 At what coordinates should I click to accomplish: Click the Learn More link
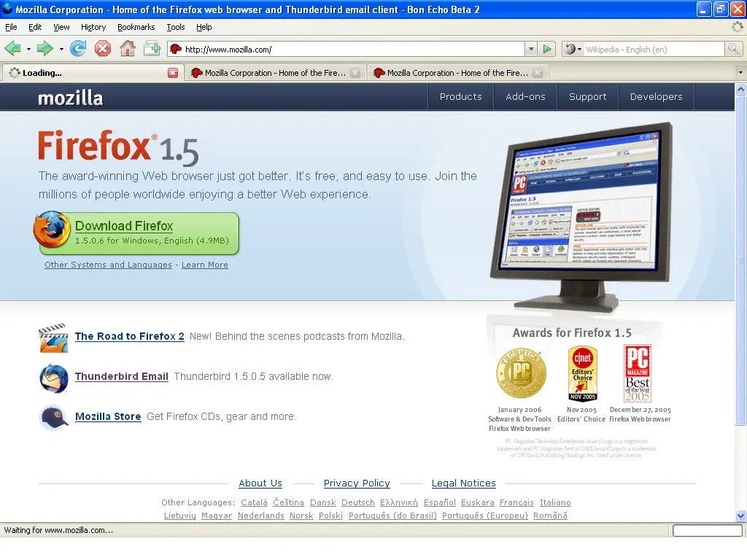(205, 265)
